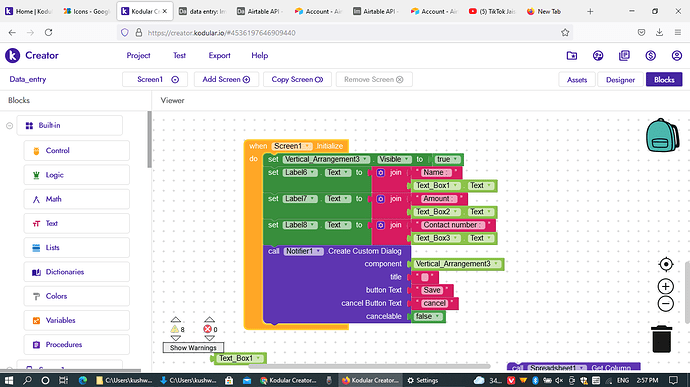Open the Help menu
Viewport: 690px width, 387px height.
pos(260,55)
